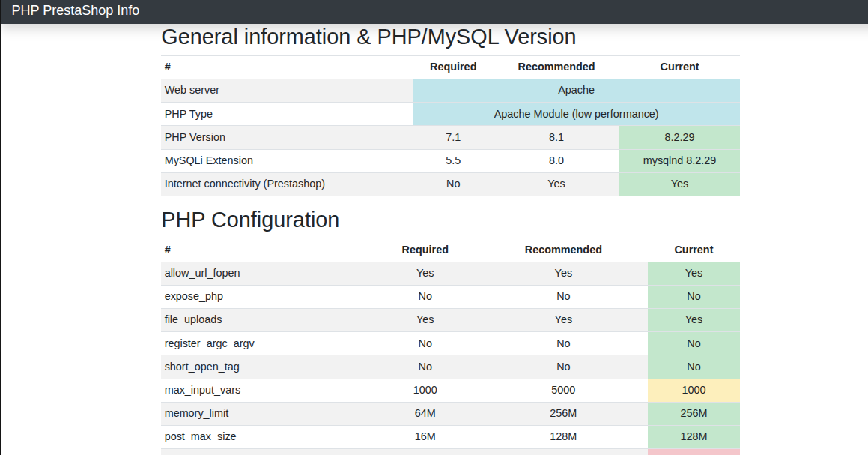Click the file_uploads row label
Viewport: 868px width, 455px height.
click(x=193, y=319)
